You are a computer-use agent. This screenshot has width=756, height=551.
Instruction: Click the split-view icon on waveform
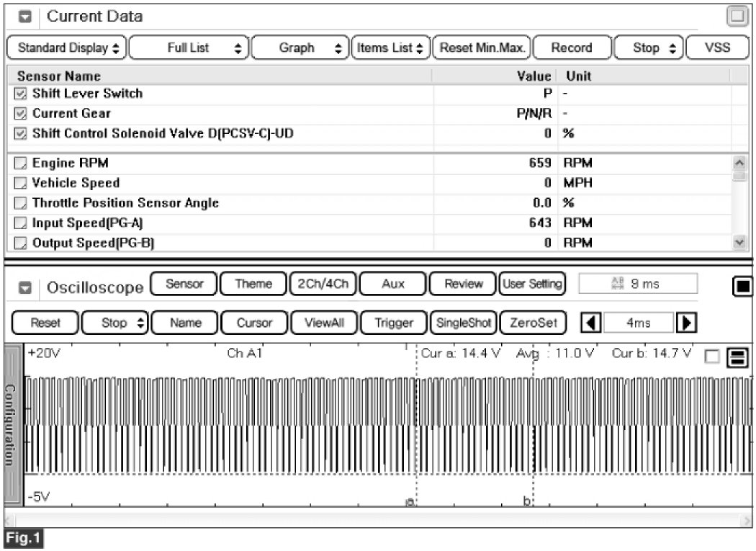point(737,357)
